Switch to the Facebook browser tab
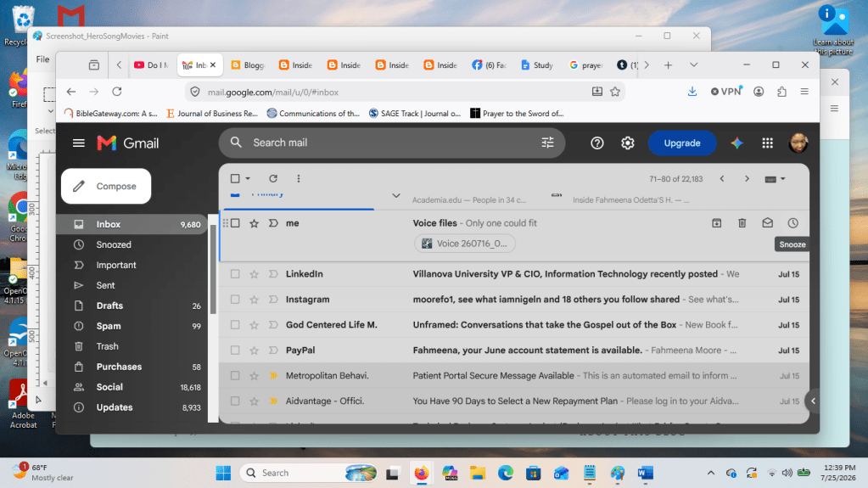Screen dimensions: 868x488 click(x=489, y=65)
